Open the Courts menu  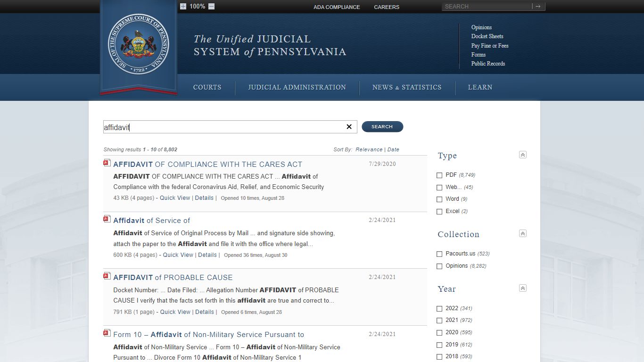point(207,87)
